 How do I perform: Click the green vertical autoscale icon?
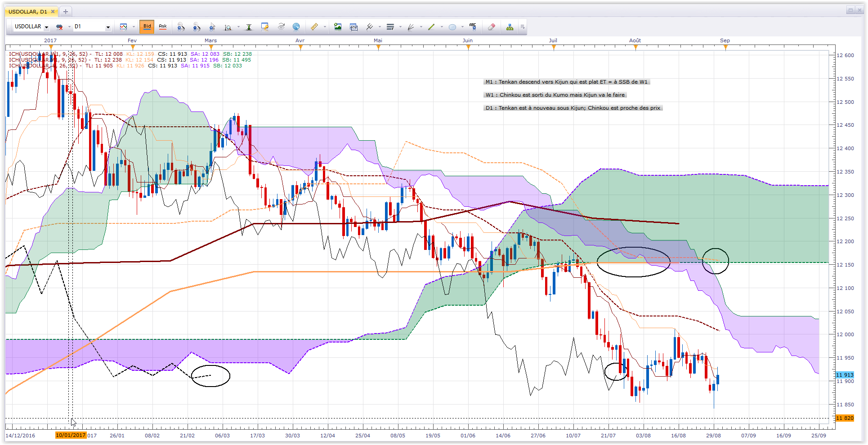(249, 27)
